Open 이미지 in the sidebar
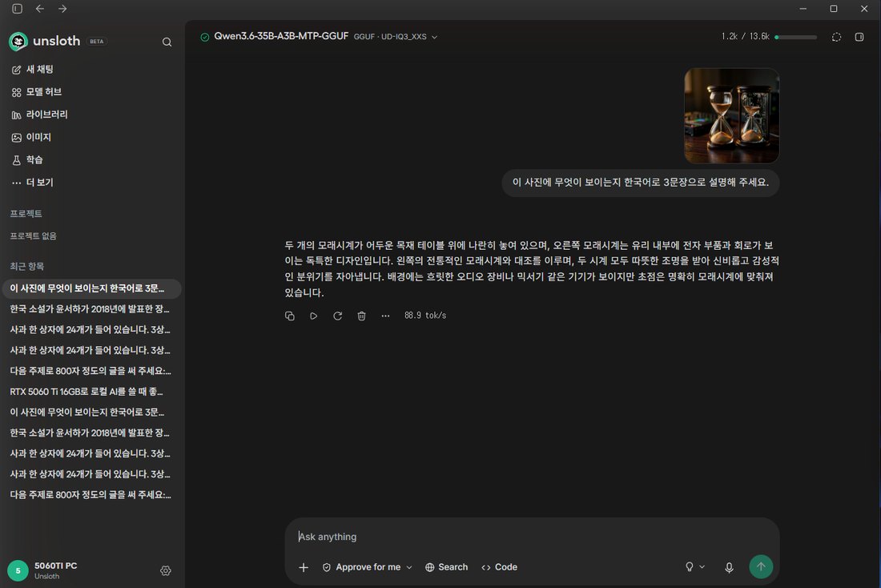 point(31,137)
